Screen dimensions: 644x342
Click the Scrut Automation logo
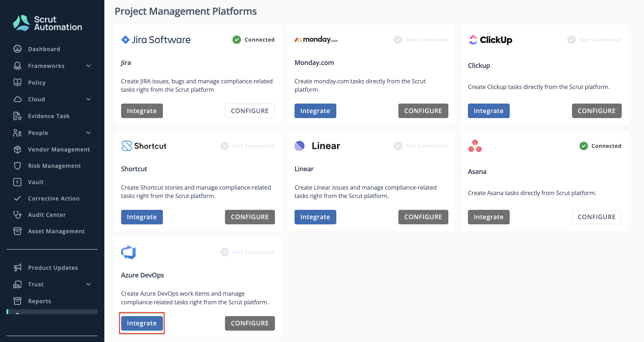[x=47, y=23]
